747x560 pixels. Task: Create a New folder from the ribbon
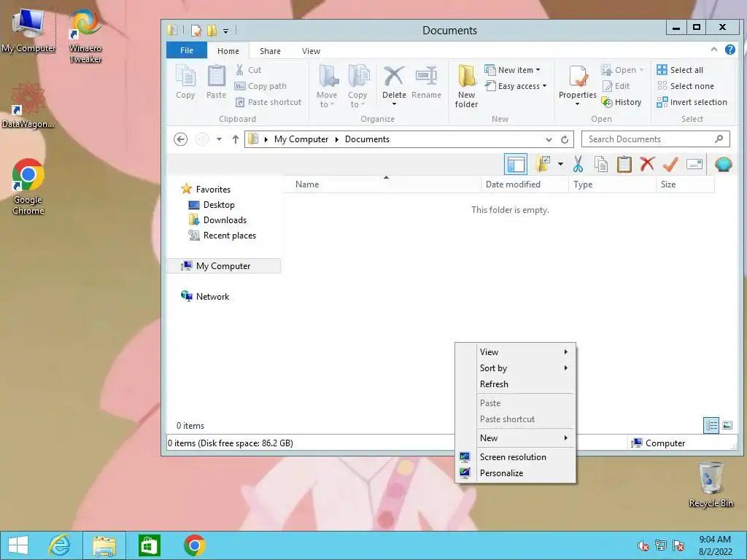(466, 86)
